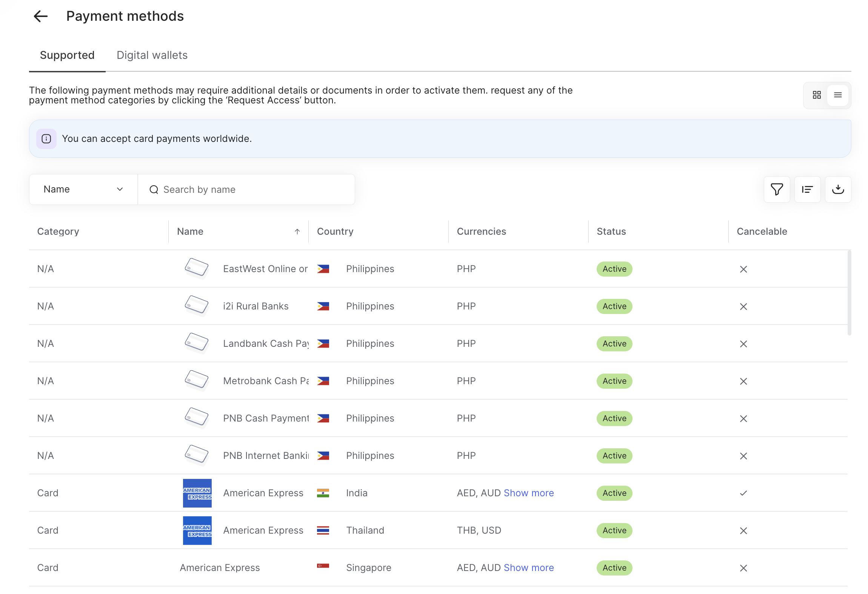The width and height of the screenshot is (868, 594).
Task: Select the Supported tab
Action: (x=67, y=55)
